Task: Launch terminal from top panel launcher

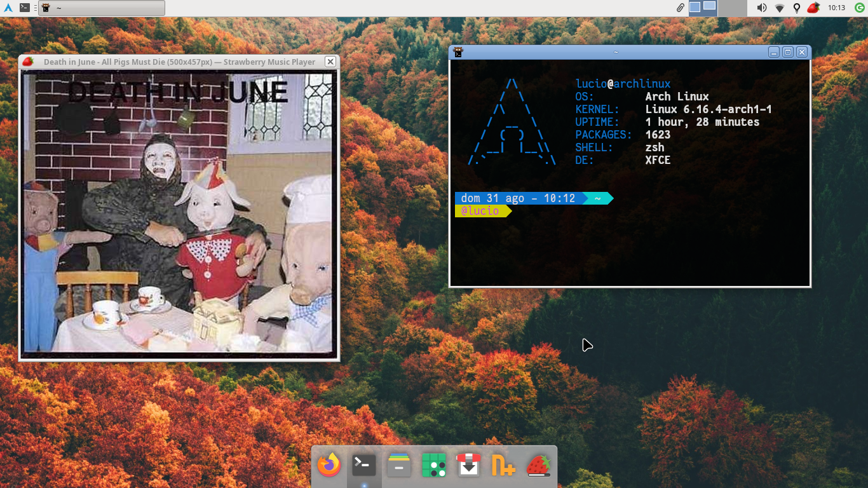Action: (24, 8)
